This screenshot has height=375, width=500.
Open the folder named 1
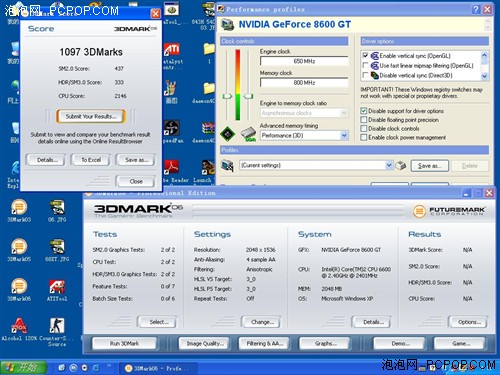[x=209, y=53]
